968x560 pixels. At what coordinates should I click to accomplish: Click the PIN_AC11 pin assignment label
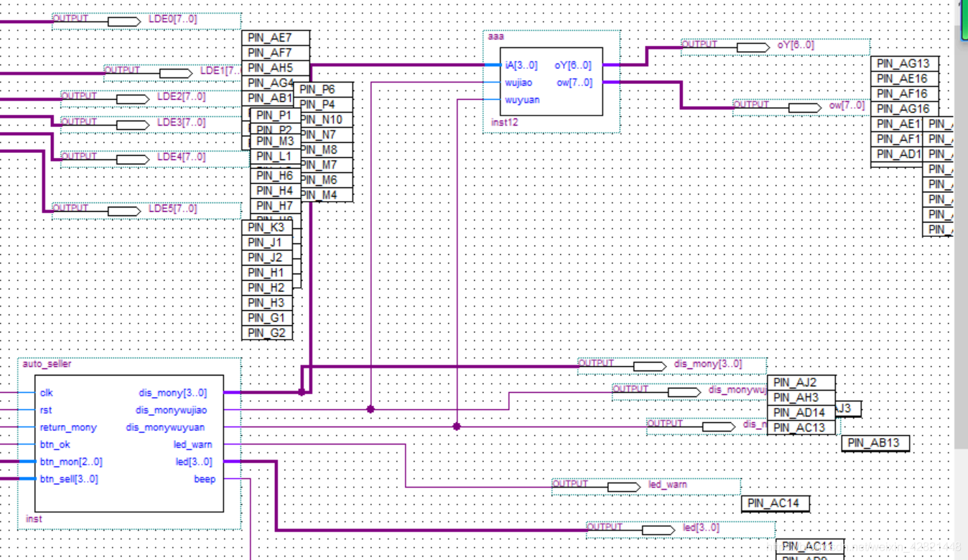pyautogui.click(x=810, y=546)
